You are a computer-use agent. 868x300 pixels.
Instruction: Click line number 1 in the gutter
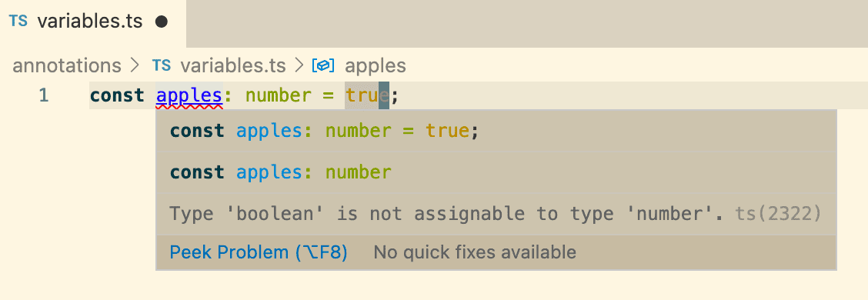pyautogui.click(x=43, y=95)
